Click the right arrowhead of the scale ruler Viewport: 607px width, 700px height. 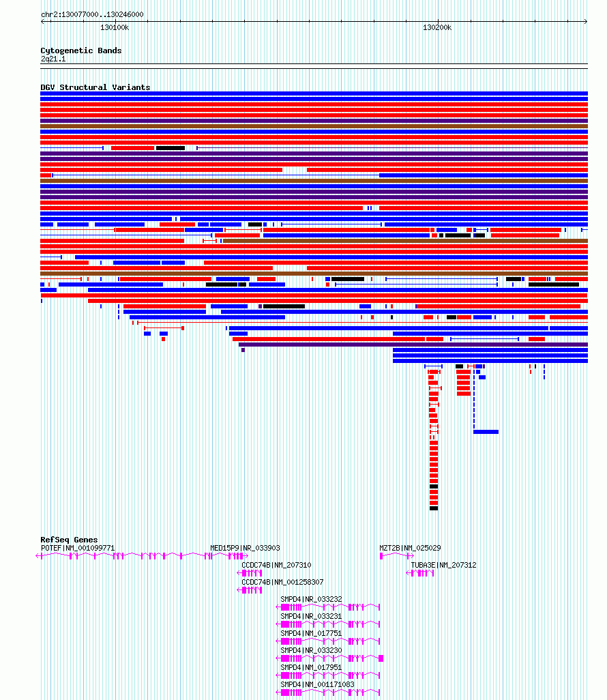click(x=586, y=21)
